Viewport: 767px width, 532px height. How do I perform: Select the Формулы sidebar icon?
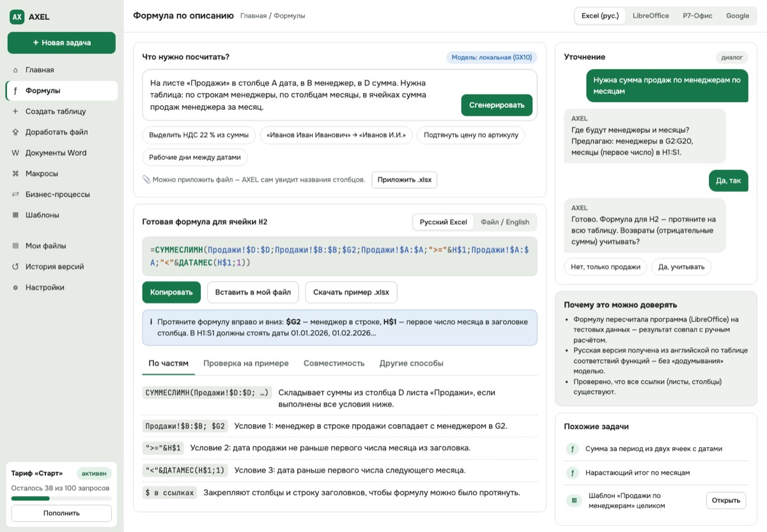(x=15, y=91)
